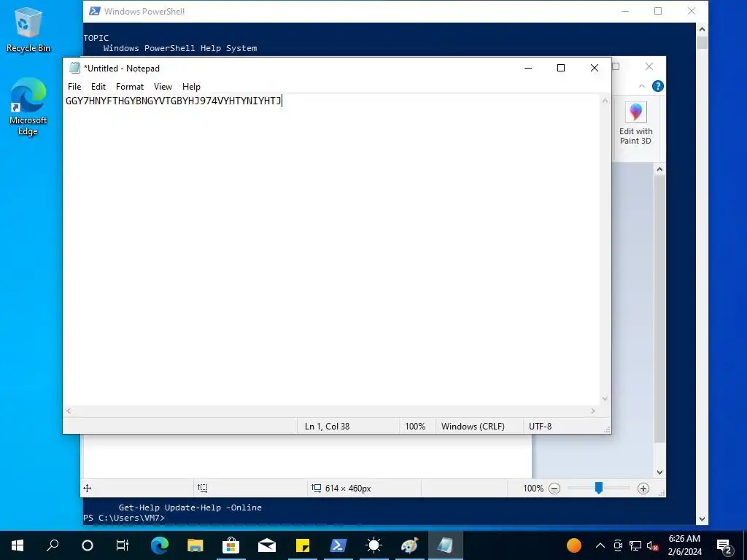747x560 pixels.
Task: Click Notepad horizontal scroll right arrow
Action: point(592,411)
